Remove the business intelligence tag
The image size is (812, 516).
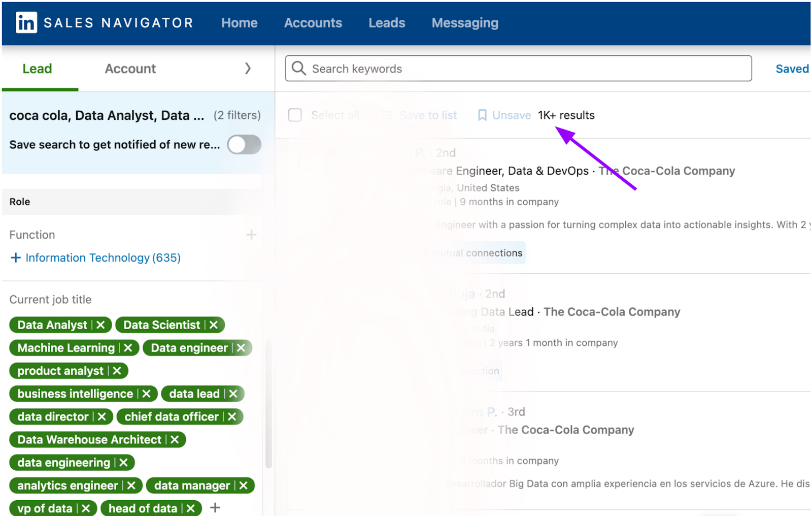pyautogui.click(x=147, y=394)
